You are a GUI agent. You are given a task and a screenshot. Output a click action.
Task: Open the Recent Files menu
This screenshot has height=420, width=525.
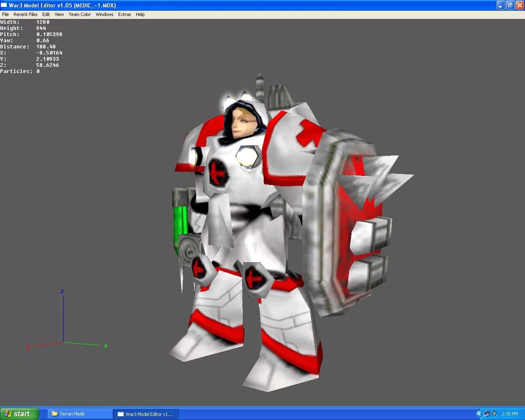click(25, 14)
